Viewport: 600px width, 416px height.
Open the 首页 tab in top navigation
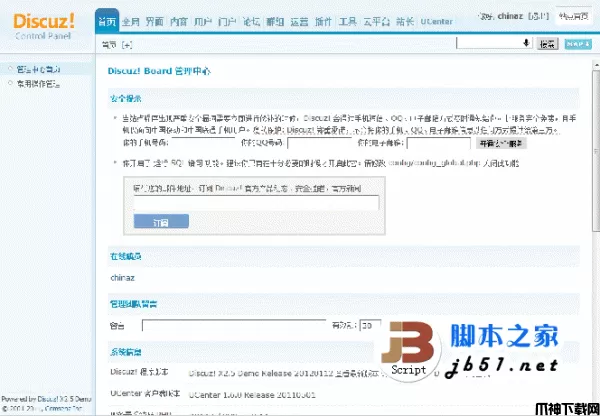[x=107, y=21]
